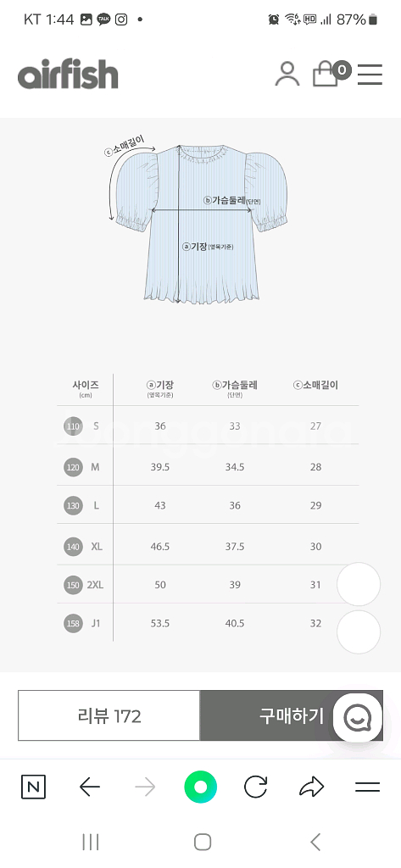Tap the lower white floating circle button

[x=359, y=632]
